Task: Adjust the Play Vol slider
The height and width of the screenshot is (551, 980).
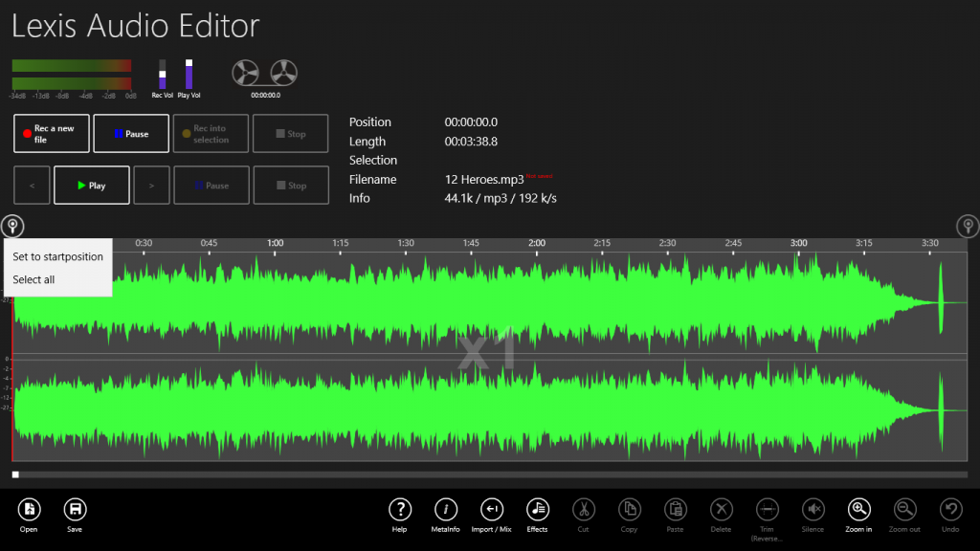Action: [x=189, y=77]
